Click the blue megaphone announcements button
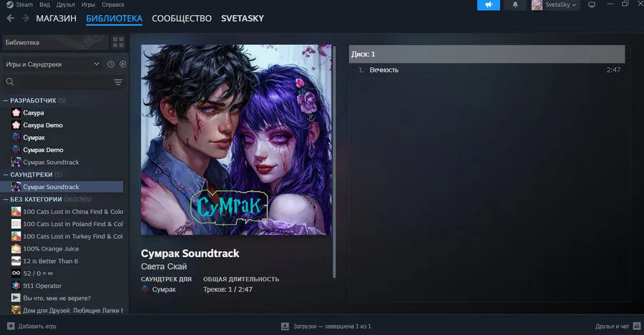Image resolution: width=644 pixels, height=335 pixels. click(488, 5)
